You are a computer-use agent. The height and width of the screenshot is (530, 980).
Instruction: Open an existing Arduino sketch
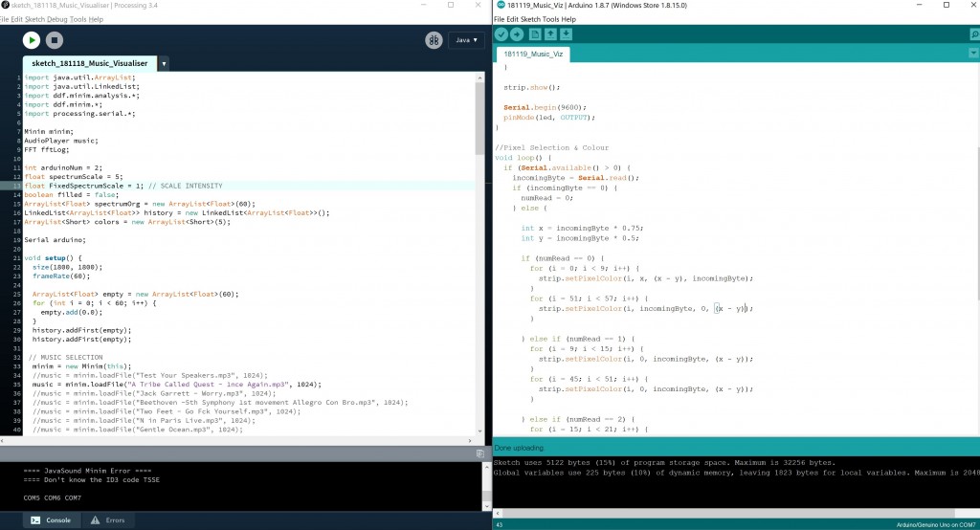coord(551,34)
